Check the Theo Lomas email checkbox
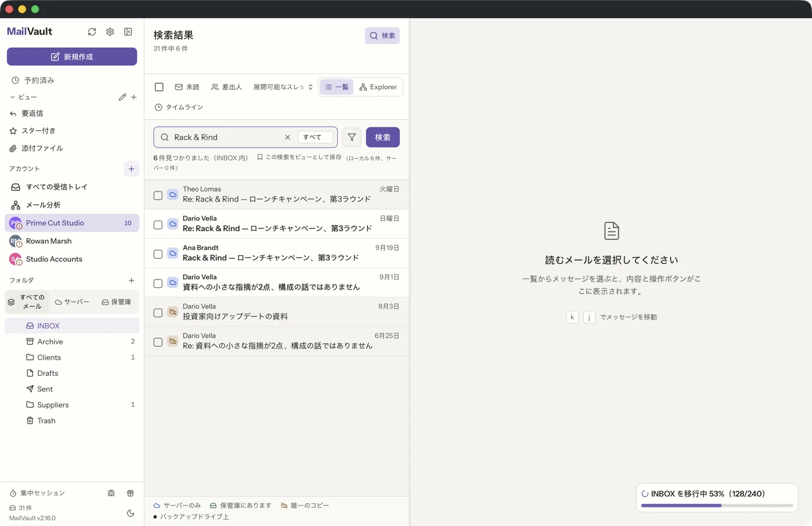The height and width of the screenshot is (526, 812). (158, 195)
